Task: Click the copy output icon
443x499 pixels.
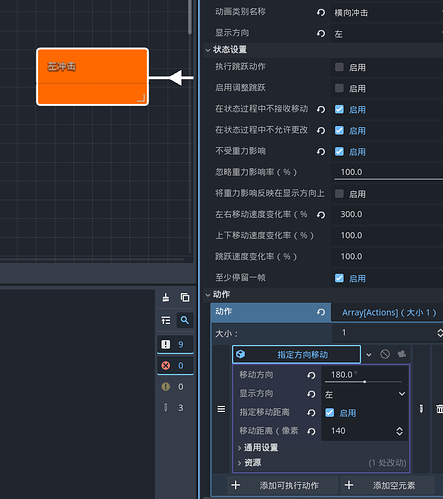Action: tap(185, 297)
